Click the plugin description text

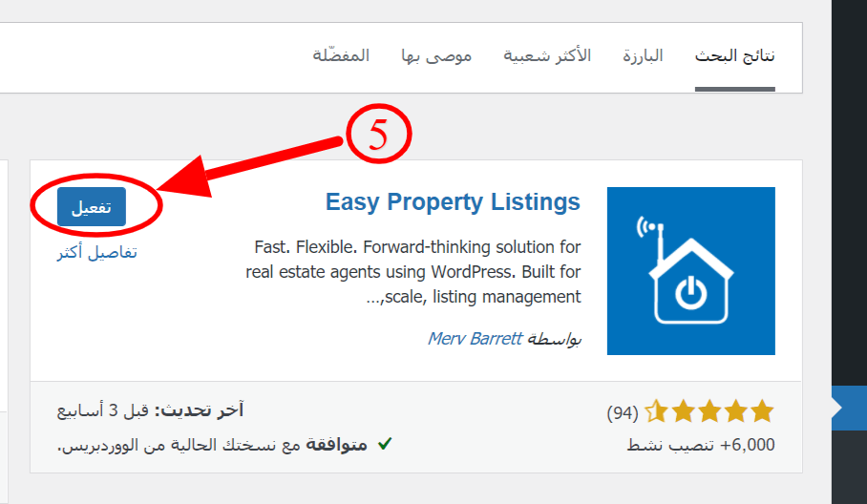[x=412, y=272]
